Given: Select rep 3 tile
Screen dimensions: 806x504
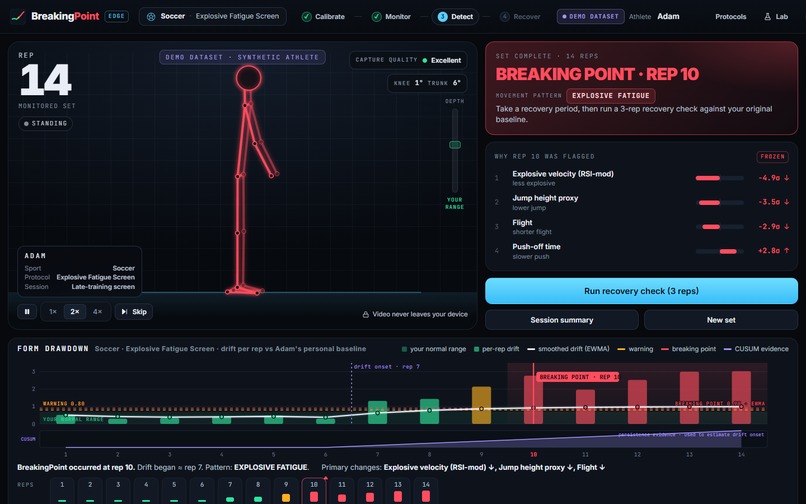Looking at the screenshot, I should pyautogui.click(x=118, y=491).
